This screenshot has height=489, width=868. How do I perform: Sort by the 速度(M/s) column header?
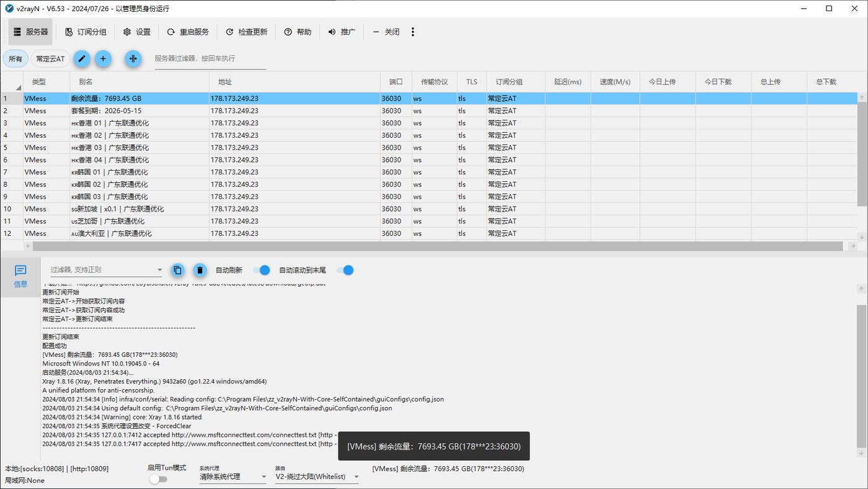click(615, 82)
